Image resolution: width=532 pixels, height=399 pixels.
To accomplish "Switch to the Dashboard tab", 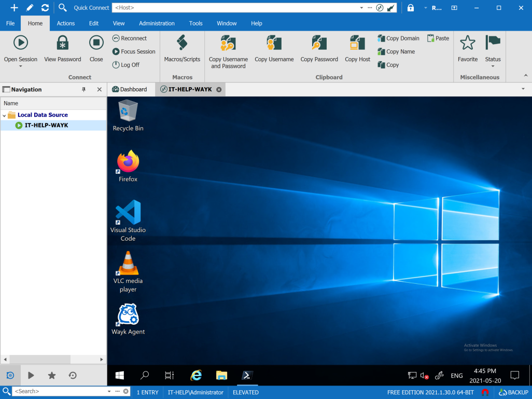I will click(130, 89).
